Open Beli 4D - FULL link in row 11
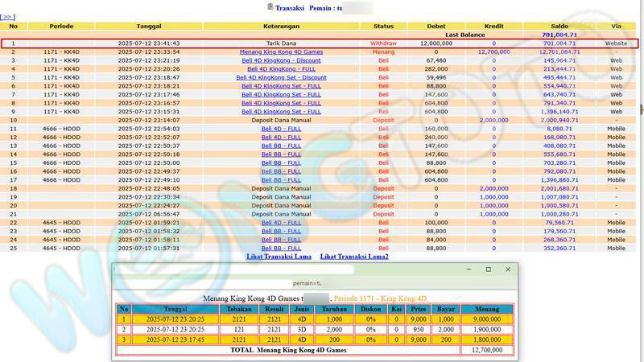This screenshot has width=644, height=362. click(281, 129)
